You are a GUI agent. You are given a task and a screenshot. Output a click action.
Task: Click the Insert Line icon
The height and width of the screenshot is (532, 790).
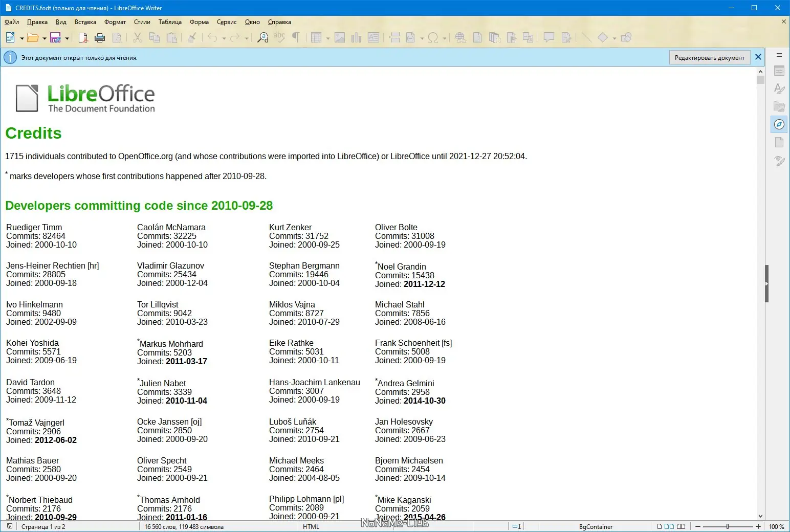coord(586,37)
